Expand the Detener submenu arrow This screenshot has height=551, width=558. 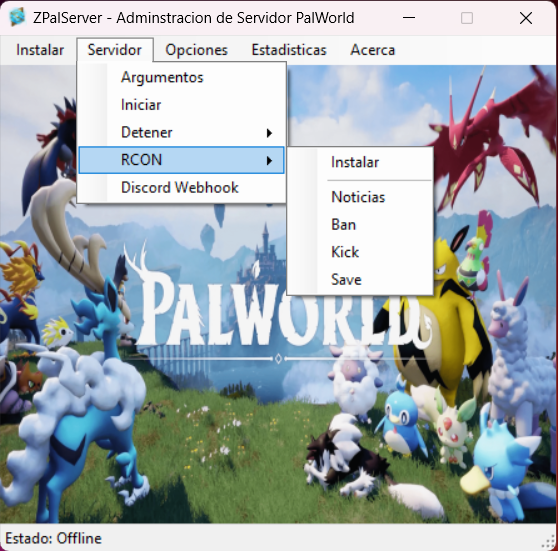[x=269, y=133]
